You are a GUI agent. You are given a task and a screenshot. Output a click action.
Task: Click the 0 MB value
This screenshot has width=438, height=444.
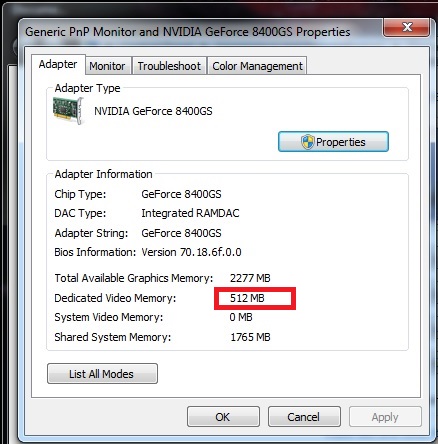[241, 317]
